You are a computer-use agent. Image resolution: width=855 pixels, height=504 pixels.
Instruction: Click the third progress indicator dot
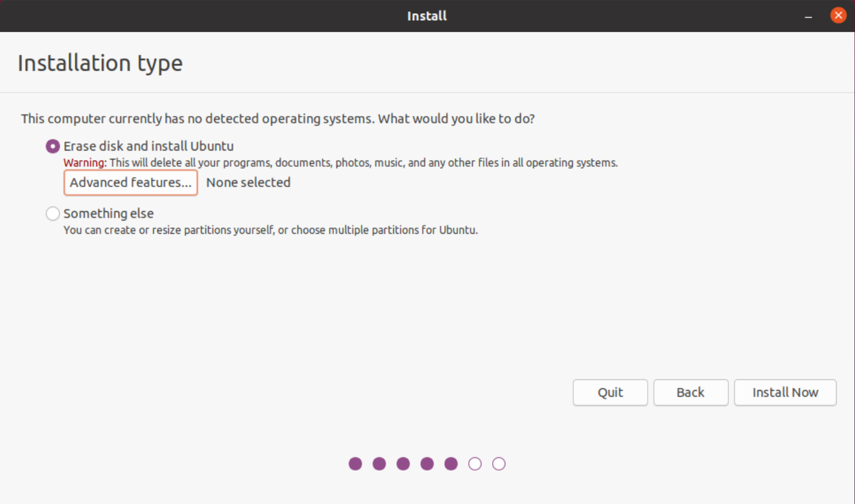[403, 463]
